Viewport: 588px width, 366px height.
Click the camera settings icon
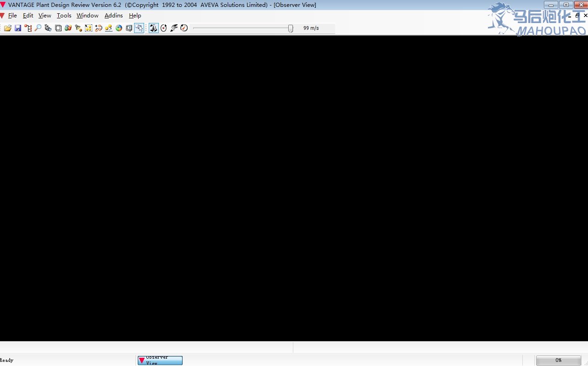pos(48,28)
